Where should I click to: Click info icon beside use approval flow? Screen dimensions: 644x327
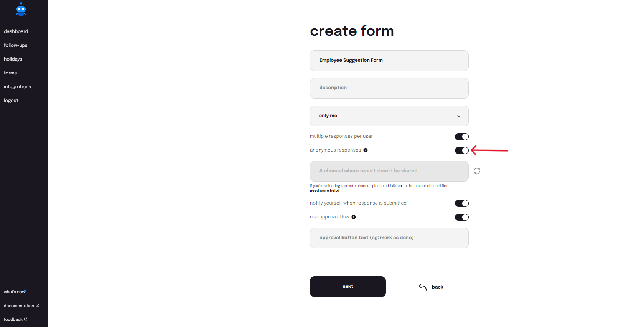coord(354,217)
